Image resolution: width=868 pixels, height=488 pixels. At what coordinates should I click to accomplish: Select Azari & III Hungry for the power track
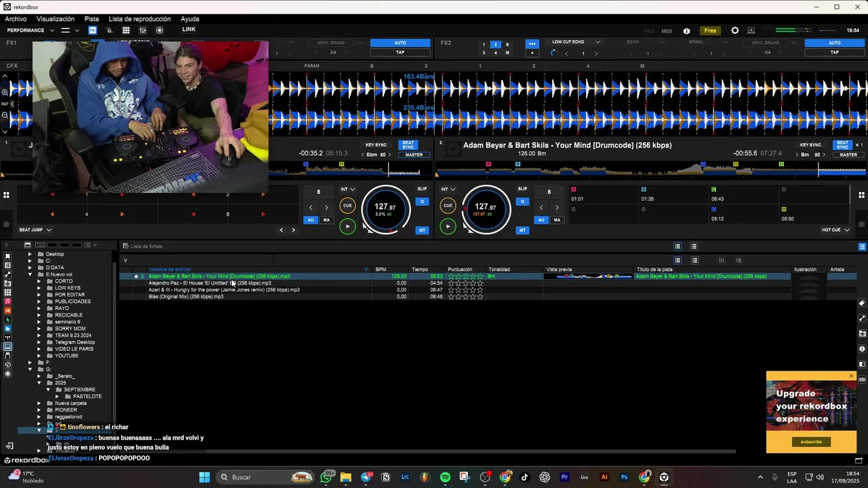(224, 290)
